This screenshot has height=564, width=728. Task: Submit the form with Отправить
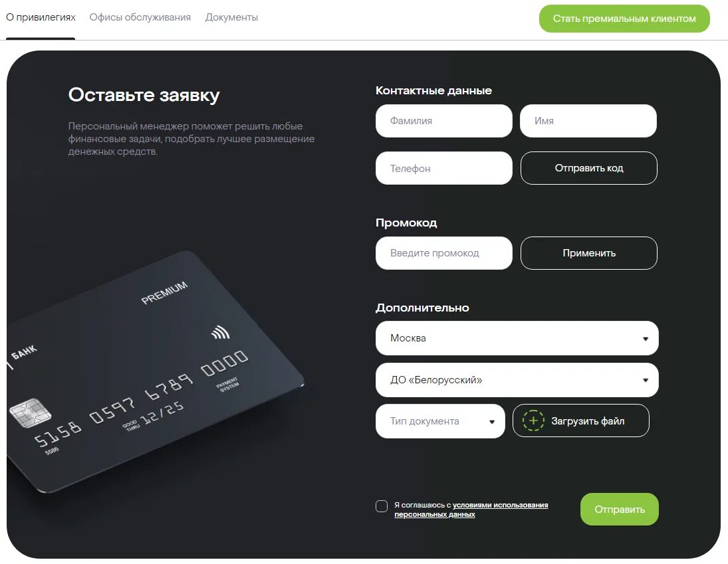(x=620, y=510)
